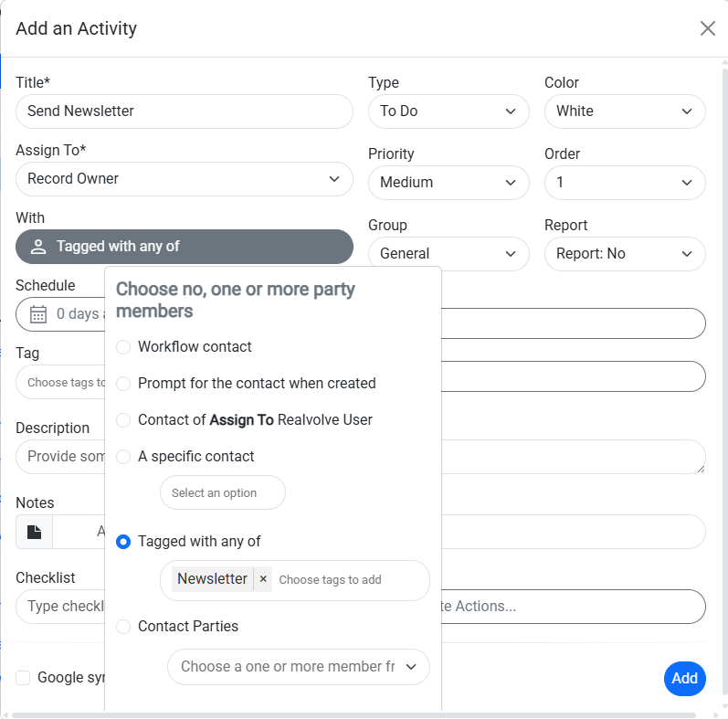Viewport: 728px width, 719px height.
Task: Click the Notes document icon
Action: [x=34, y=532]
